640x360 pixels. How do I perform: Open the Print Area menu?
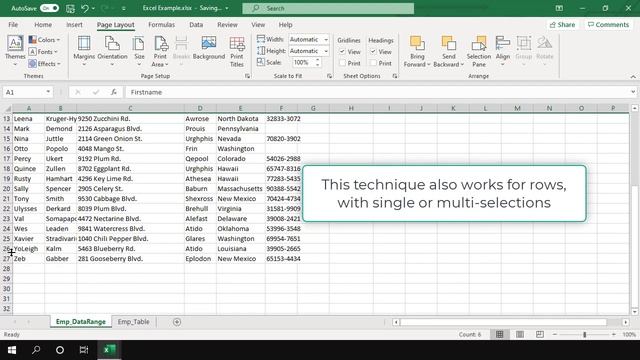(x=160, y=51)
